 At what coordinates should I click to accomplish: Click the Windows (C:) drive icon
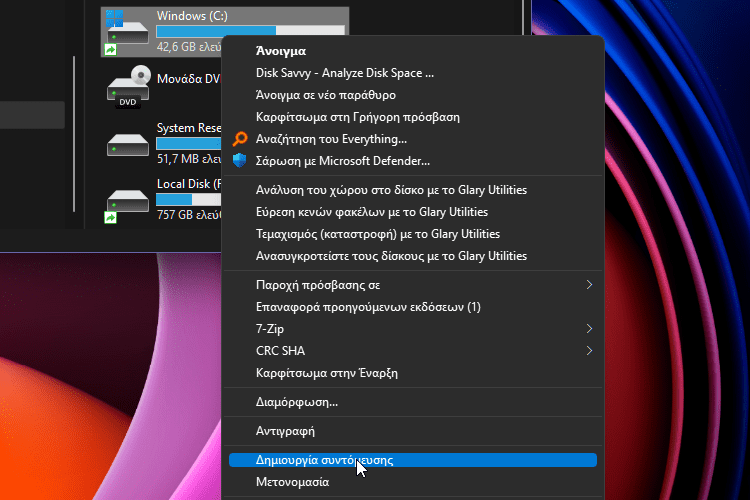tap(127, 31)
